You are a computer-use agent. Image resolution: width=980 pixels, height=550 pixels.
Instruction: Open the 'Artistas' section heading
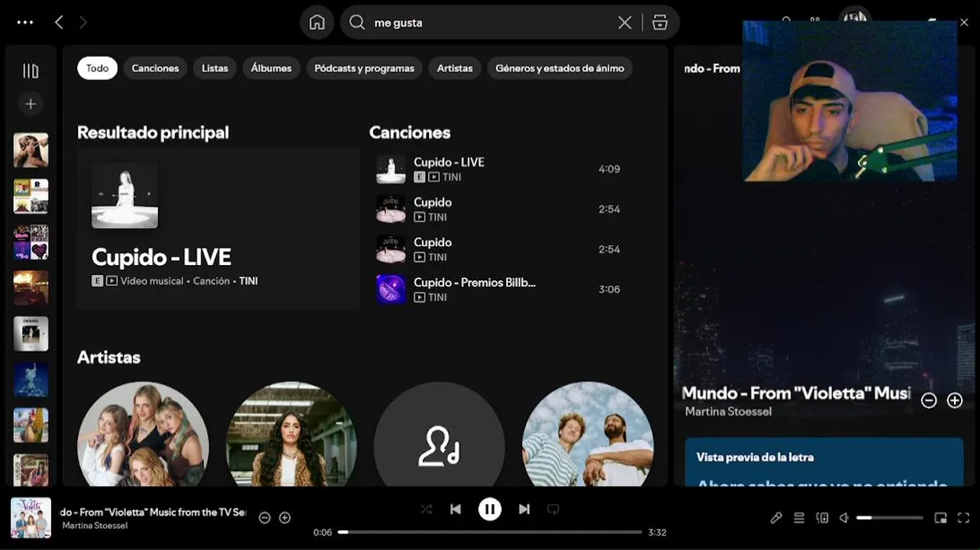point(108,357)
